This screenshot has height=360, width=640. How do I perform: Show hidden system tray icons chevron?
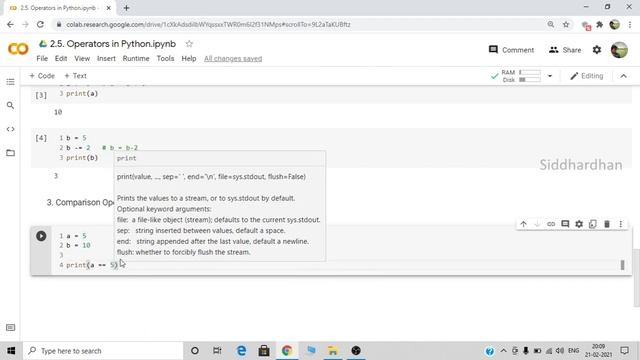click(x=504, y=351)
